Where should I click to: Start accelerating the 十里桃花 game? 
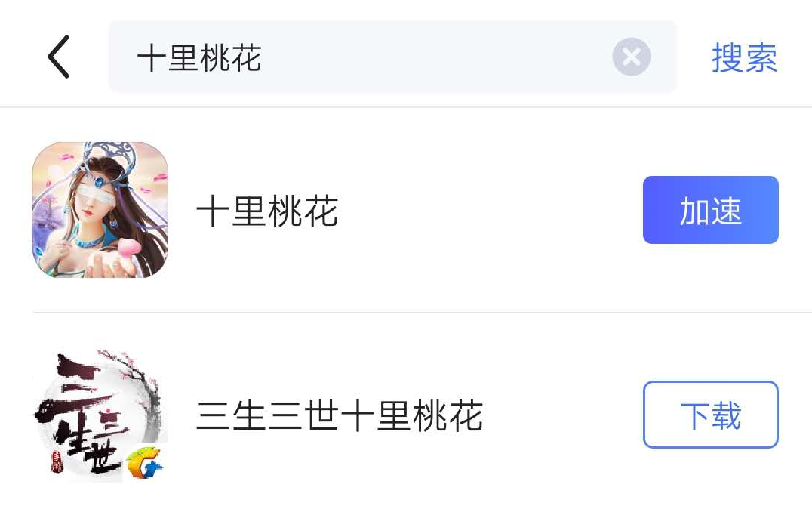pyautogui.click(x=711, y=210)
